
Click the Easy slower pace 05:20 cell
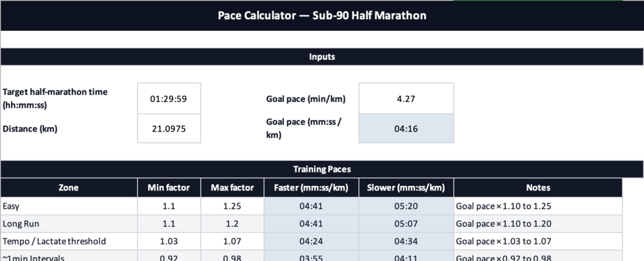pyautogui.click(x=406, y=206)
